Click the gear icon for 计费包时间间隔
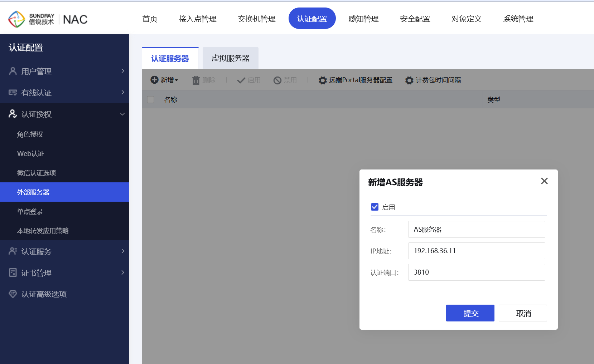The height and width of the screenshot is (364, 594). pyautogui.click(x=409, y=80)
